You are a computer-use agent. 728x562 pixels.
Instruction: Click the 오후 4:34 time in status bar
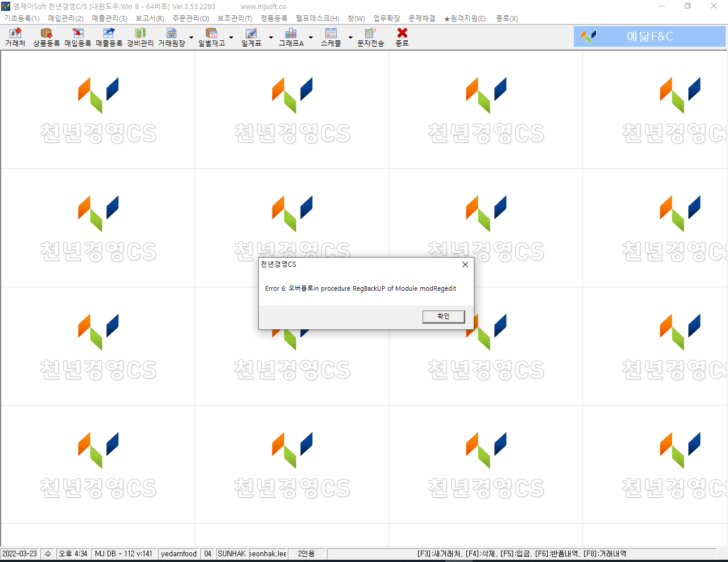[x=73, y=553]
